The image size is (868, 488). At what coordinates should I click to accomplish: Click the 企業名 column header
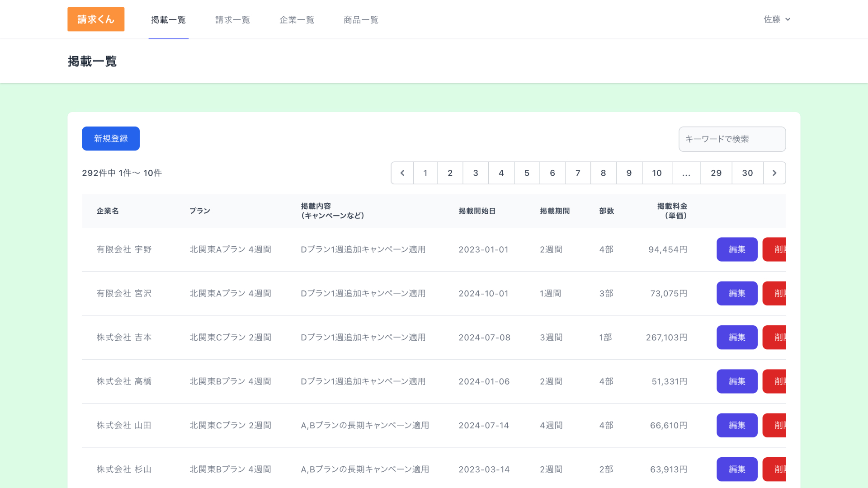(x=108, y=211)
